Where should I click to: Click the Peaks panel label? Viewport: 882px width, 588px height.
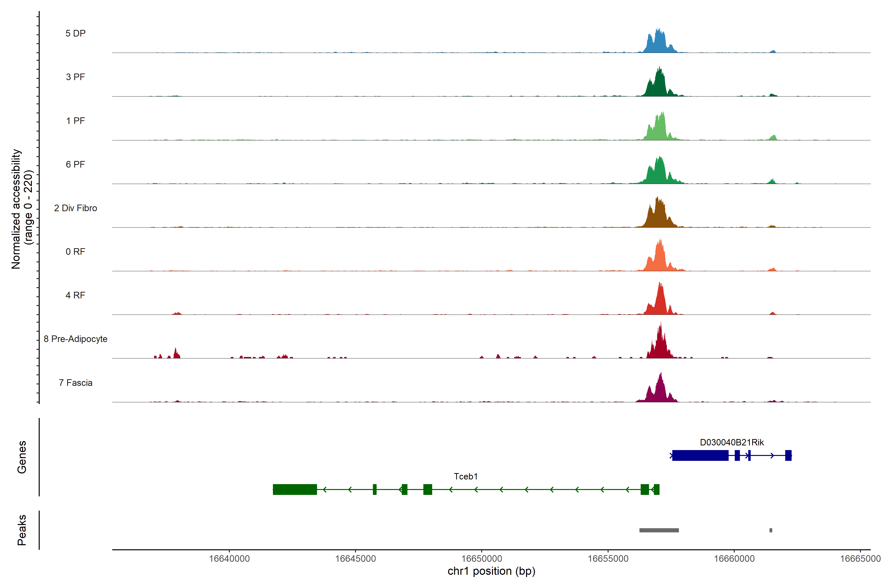[x=22, y=529]
